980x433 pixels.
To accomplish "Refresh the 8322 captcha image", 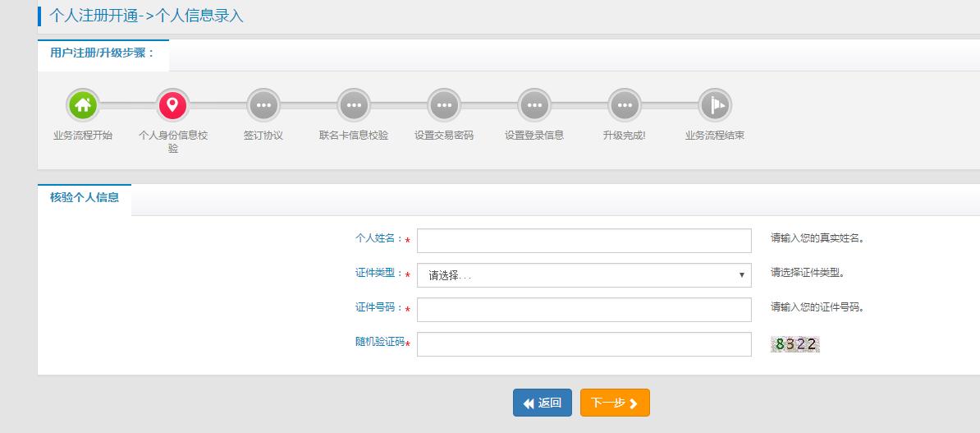I will coord(795,344).
